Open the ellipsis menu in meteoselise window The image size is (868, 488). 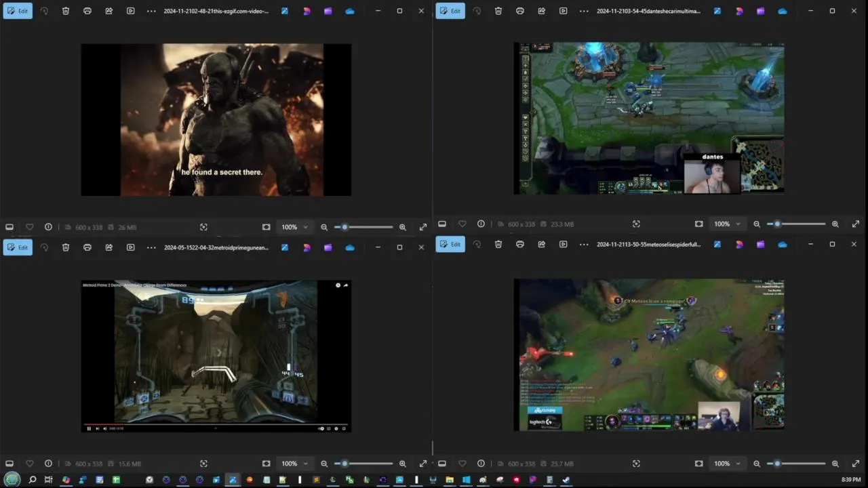click(584, 244)
